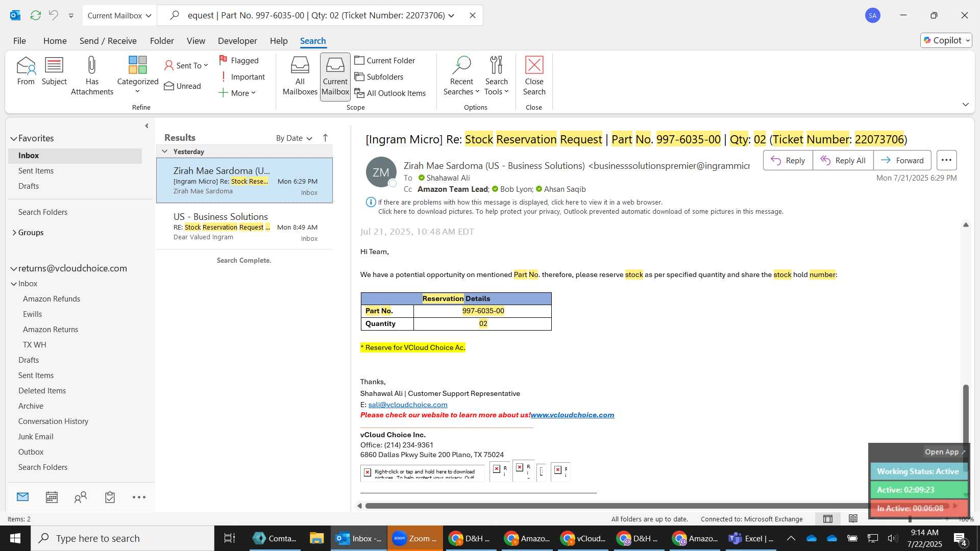This screenshot has height=551, width=980.
Task: Collapse the returns@vcloudchoice.com account
Action: (14, 268)
